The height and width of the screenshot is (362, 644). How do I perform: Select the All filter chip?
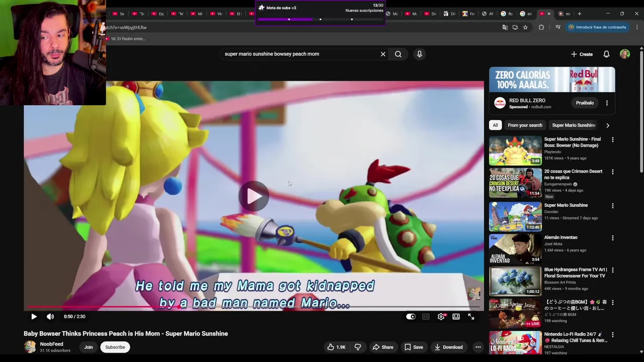[x=495, y=125]
